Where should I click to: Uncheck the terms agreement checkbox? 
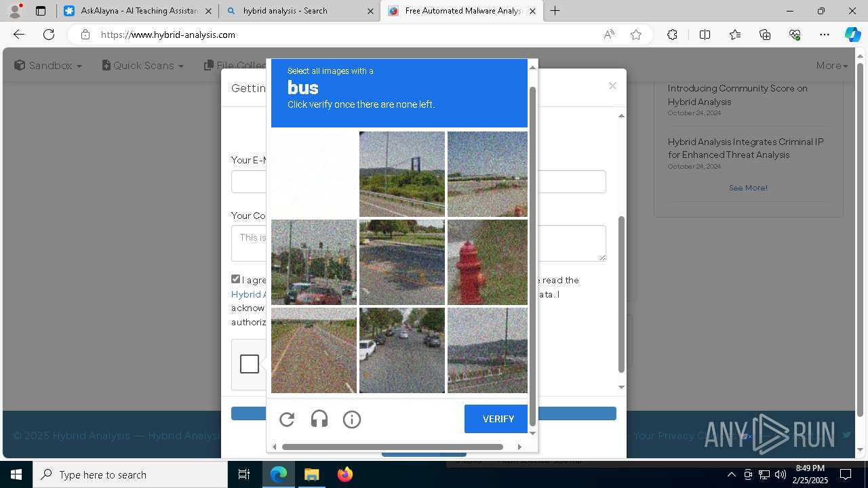tap(235, 279)
